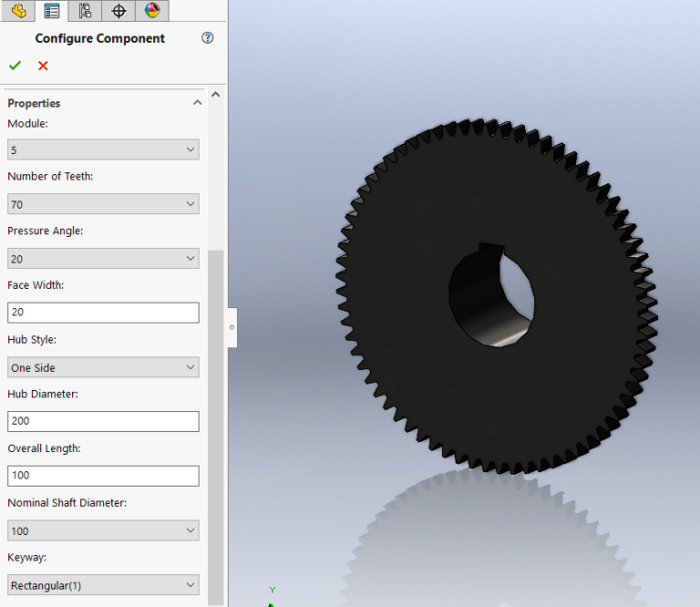
Task: Open the Hub Style dropdown
Action: click(x=103, y=367)
